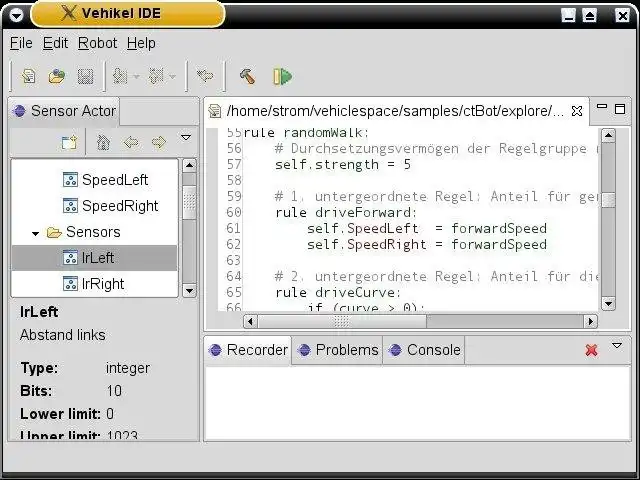The image size is (640, 480).
Task: Click the Vehikel IDE window menu button
Action: click(16, 16)
